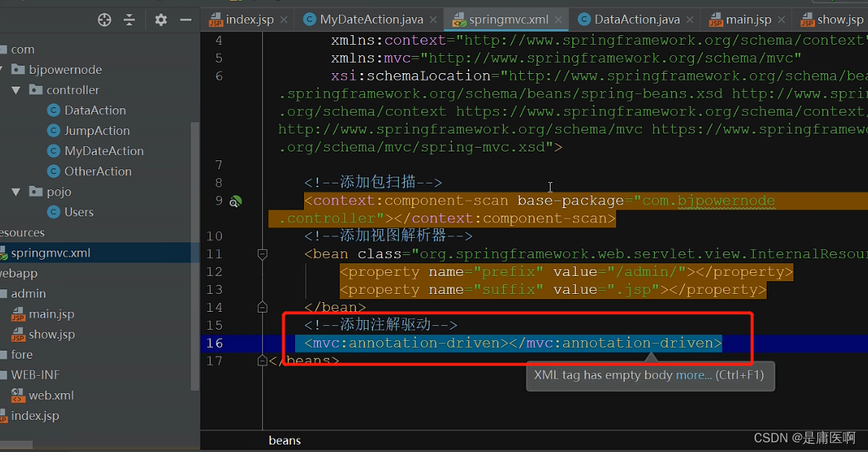Select web.xml in project tree
Screen dimensions: 868x452
click(x=51, y=395)
